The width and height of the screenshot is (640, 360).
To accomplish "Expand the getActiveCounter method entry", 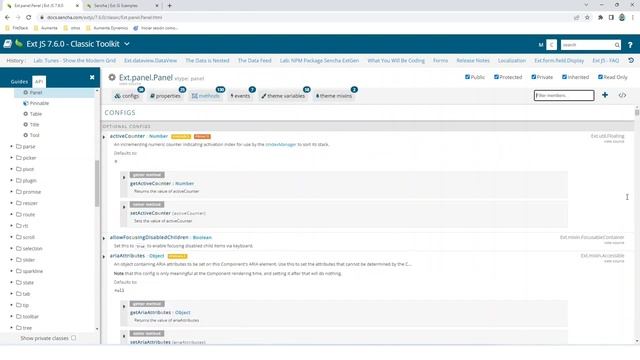I will tap(124, 178).
